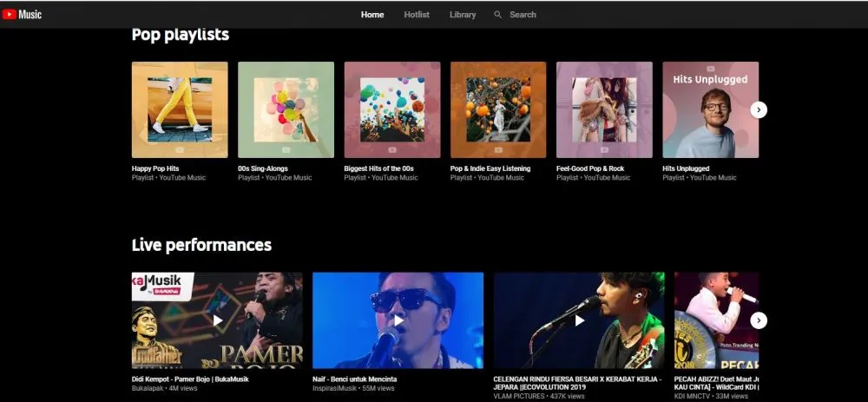Click YouTube Music under Happy Pop Hits
Viewport: 868px width, 402px height.
point(182,178)
